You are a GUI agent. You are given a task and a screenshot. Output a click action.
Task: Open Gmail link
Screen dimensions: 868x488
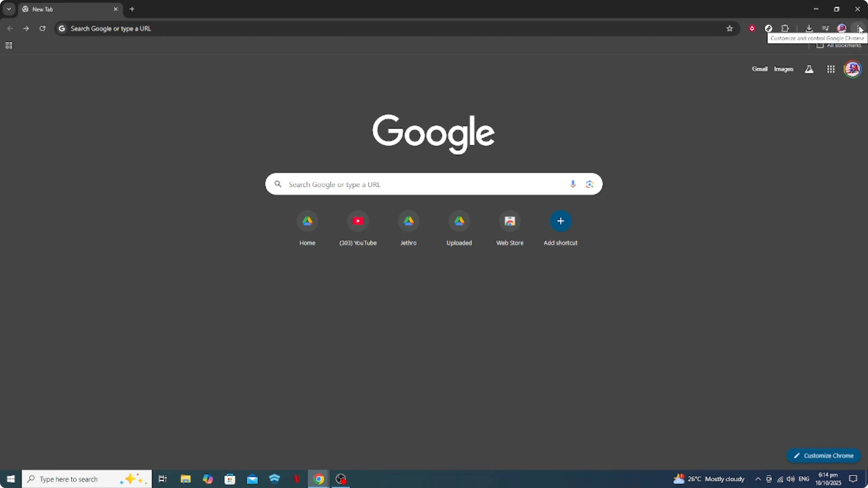point(759,69)
